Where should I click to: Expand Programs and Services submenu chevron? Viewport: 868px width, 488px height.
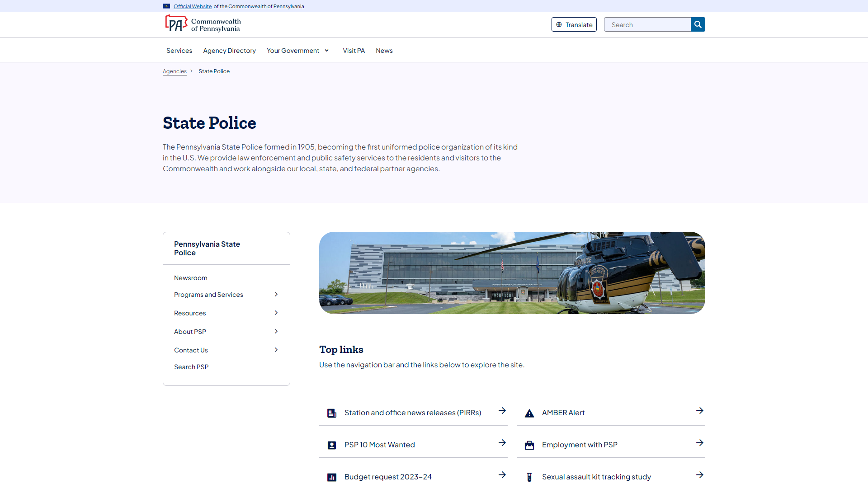tap(276, 295)
